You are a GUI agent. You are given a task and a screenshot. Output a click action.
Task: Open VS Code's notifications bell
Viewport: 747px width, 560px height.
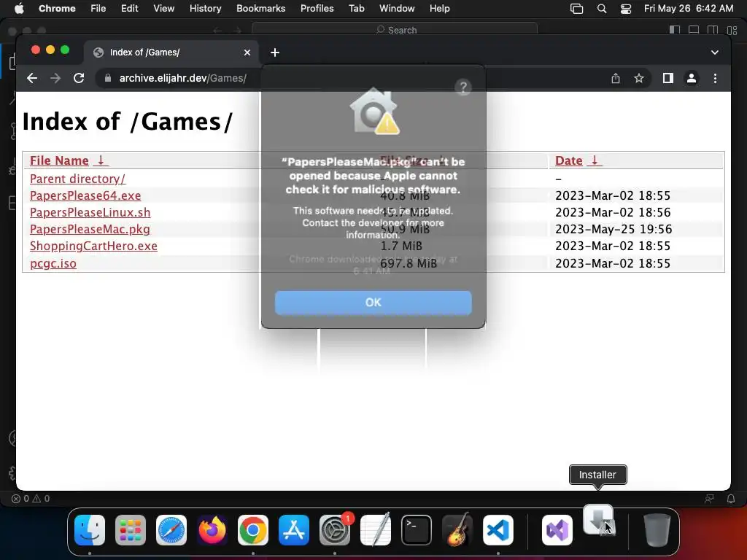click(x=731, y=499)
